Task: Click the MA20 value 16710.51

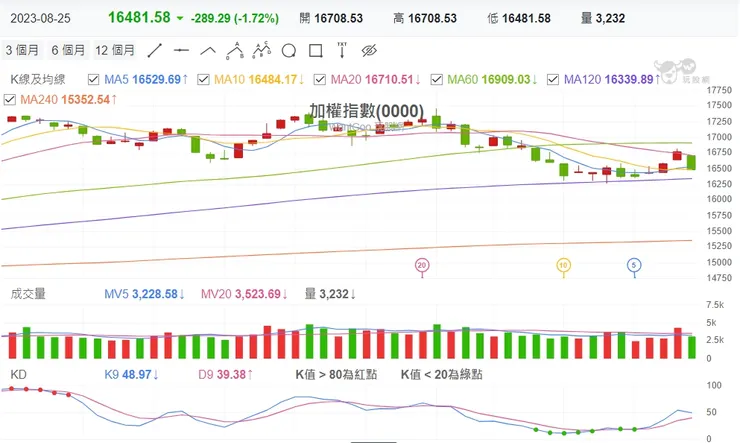Action: 389,79
